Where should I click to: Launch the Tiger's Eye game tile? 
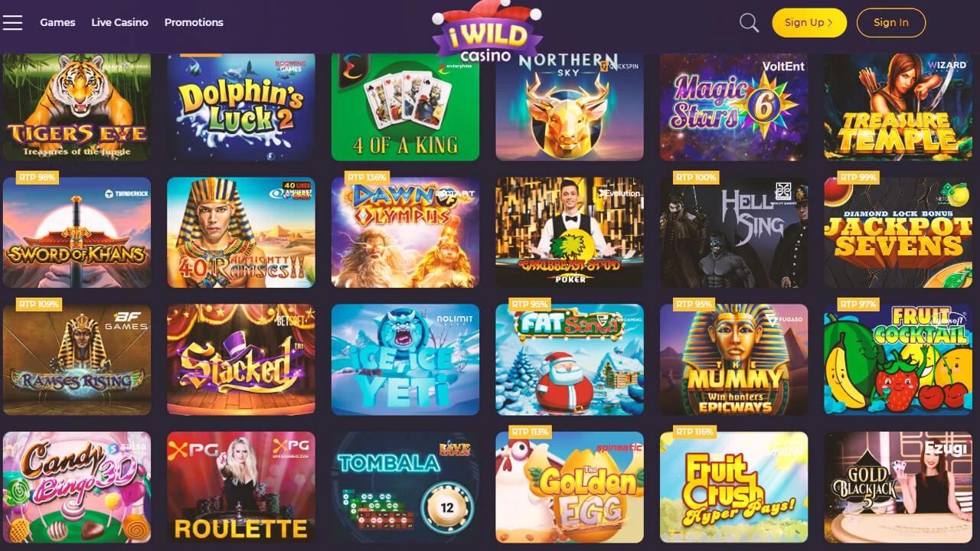[x=77, y=106]
